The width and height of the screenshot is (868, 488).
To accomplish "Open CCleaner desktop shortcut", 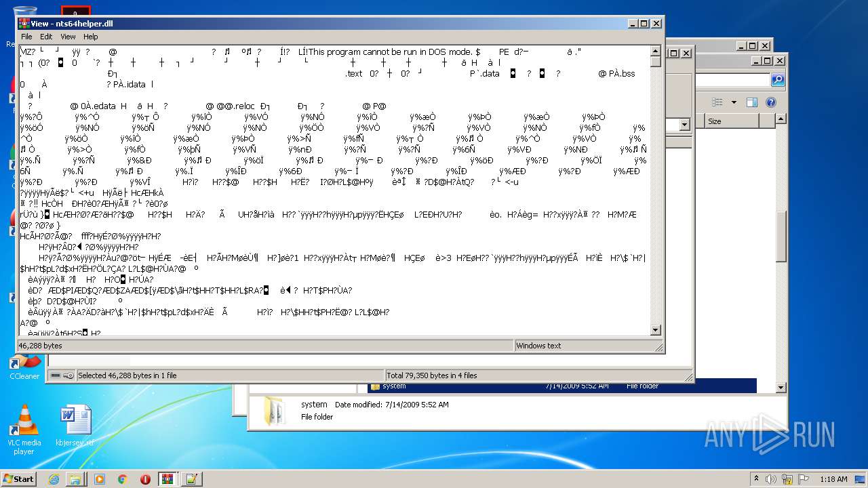I will (x=24, y=367).
